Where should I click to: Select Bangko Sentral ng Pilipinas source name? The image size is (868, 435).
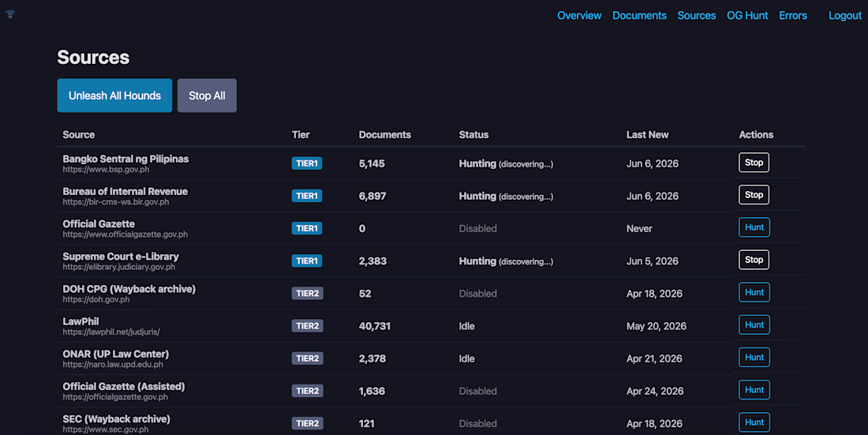click(x=125, y=159)
